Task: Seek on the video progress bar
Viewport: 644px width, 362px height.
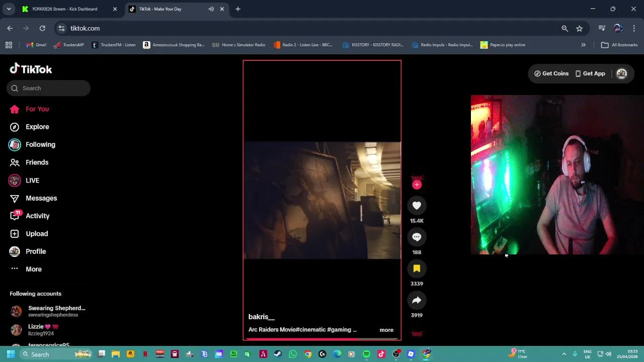Action: click(x=322, y=339)
